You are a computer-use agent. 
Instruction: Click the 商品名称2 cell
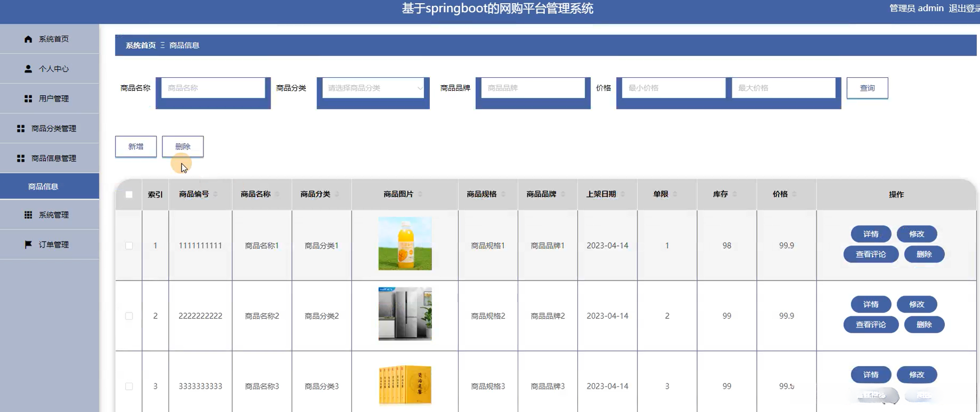pyautogui.click(x=262, y=316)
